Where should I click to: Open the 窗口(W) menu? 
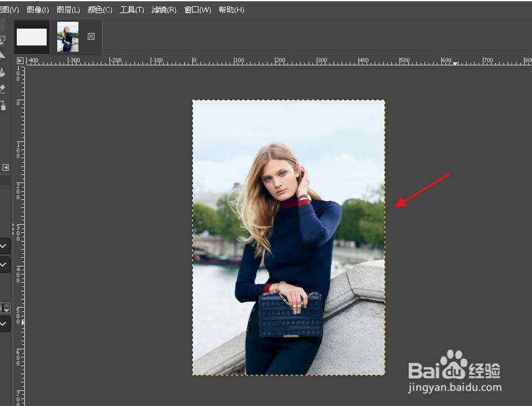[197, 10]
